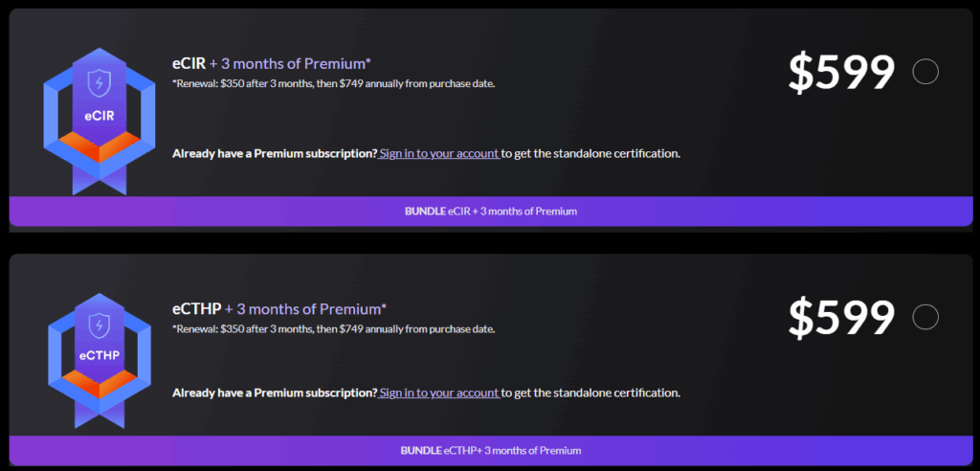Click the renewal note under the eCTHP heading
This screenshot has height=471, width=980.
click(333, 328)
